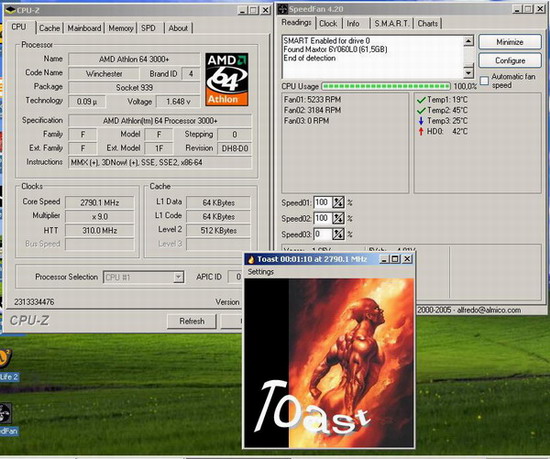Expand the Processor Selection dropdown
550x459 pixels.
coord(179,277)
